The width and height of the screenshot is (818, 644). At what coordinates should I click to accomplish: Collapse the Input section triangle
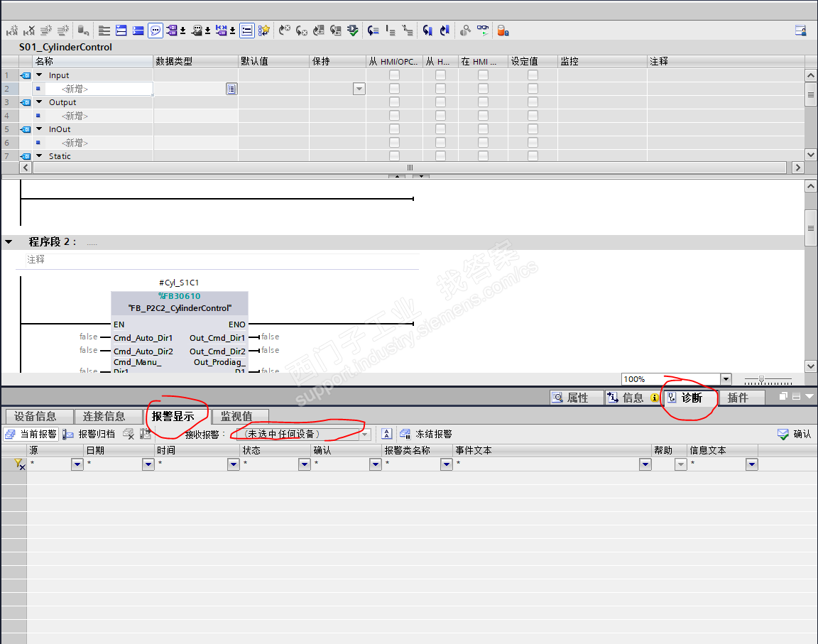click(x=39, y=75)
